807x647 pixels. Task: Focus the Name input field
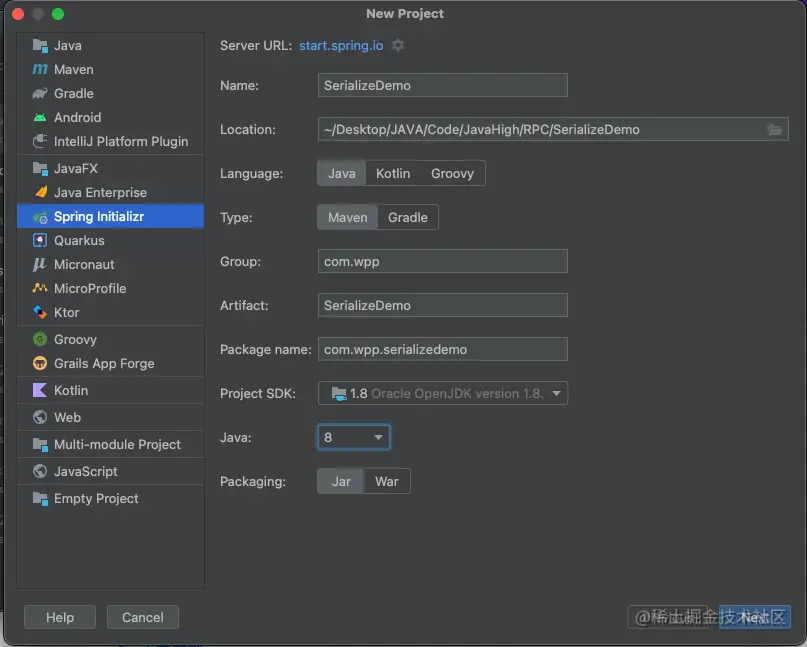(x=443, y=85)
